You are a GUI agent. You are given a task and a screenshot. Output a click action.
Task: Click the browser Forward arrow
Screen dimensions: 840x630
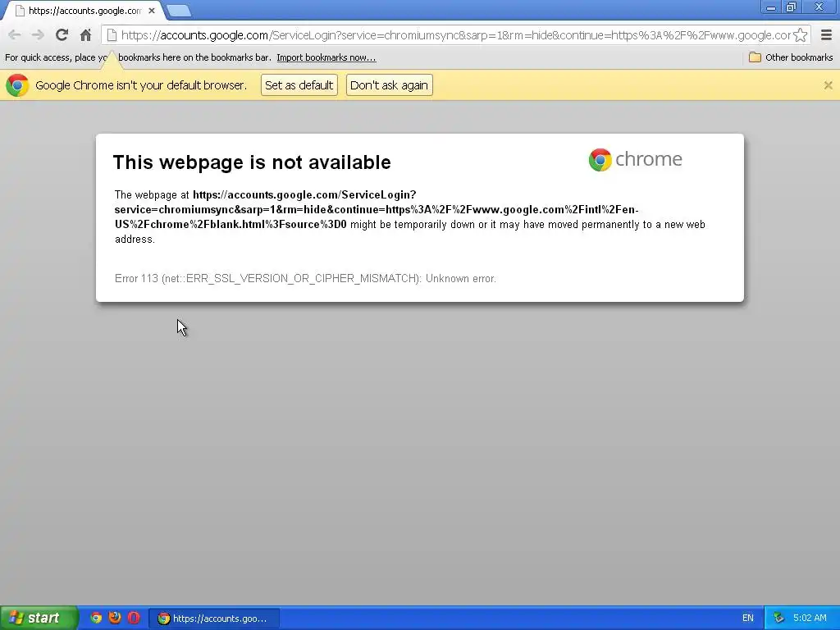coord(38,35)
